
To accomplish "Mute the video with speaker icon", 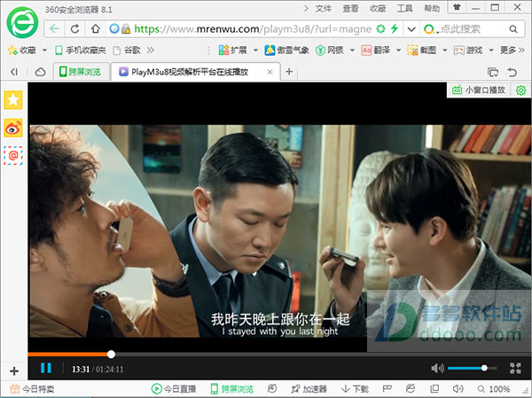I will [437, 368].
